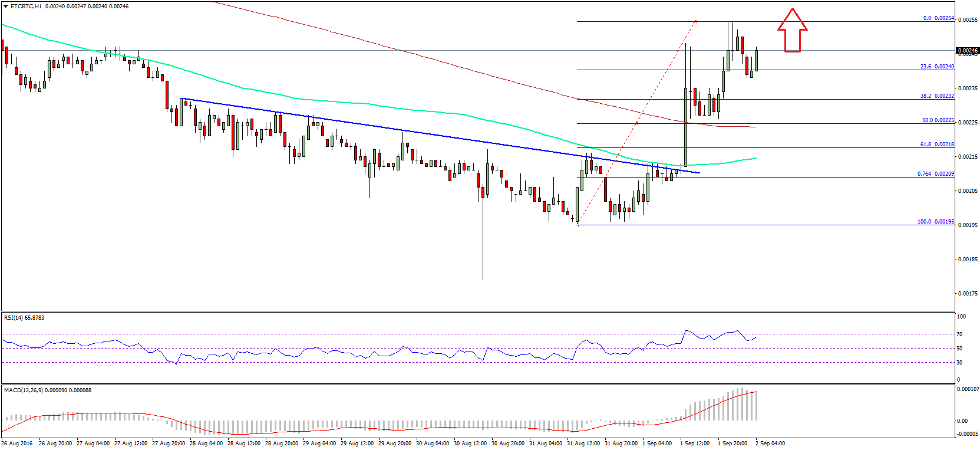This screenshot has height=450, width=980.
Task: Click the time label "30 Aug 20:00"
Action: pos(508,444)
